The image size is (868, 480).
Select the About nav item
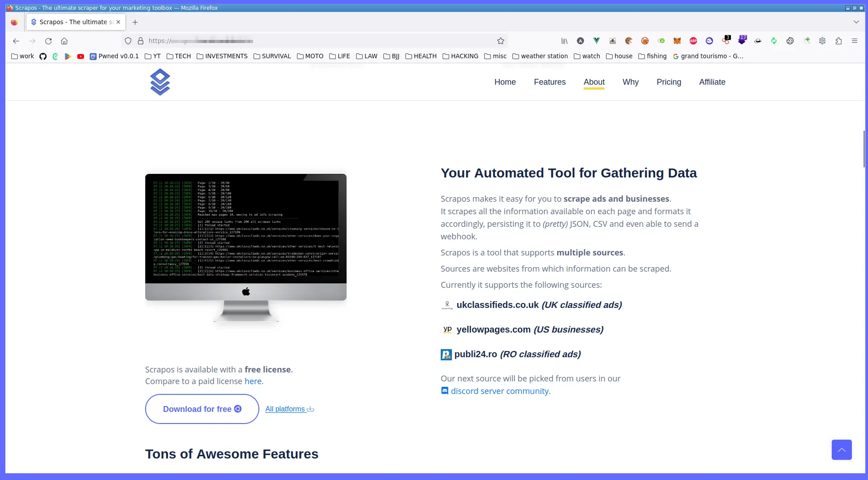594,82
